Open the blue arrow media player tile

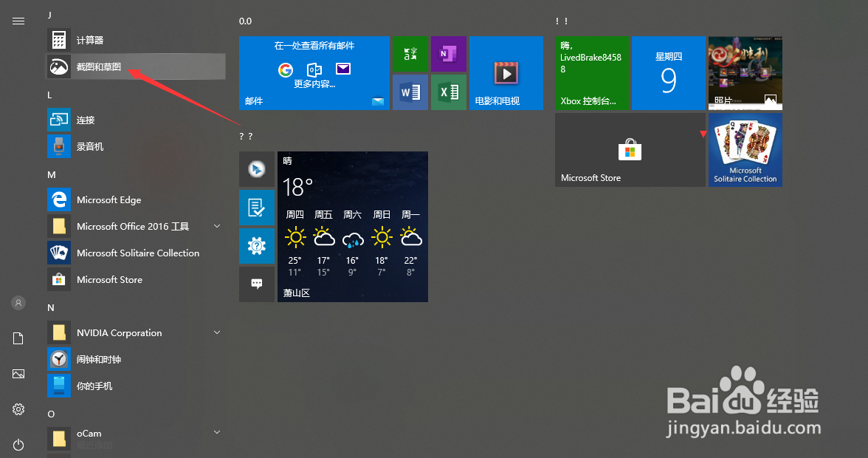tap(257, 169)
